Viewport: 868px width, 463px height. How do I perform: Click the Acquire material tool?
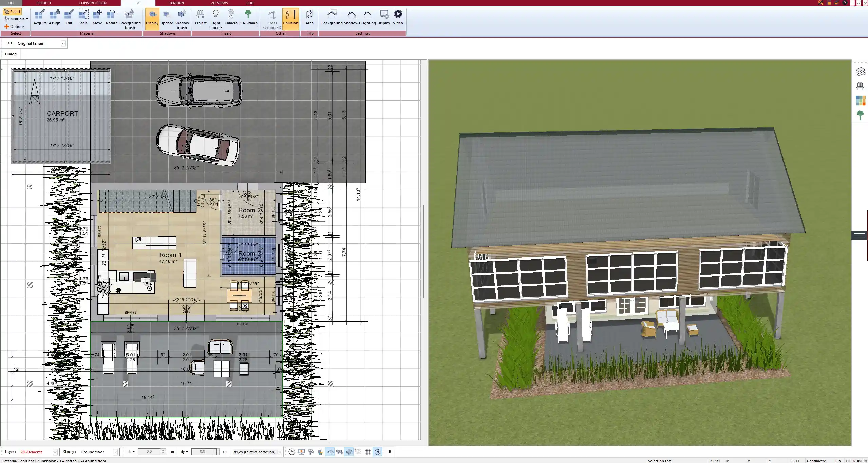coord(40,18)
